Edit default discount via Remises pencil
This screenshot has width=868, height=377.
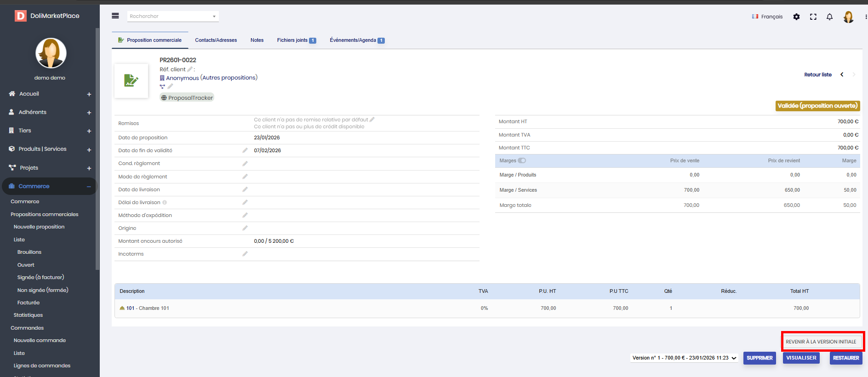coord(372,120)
